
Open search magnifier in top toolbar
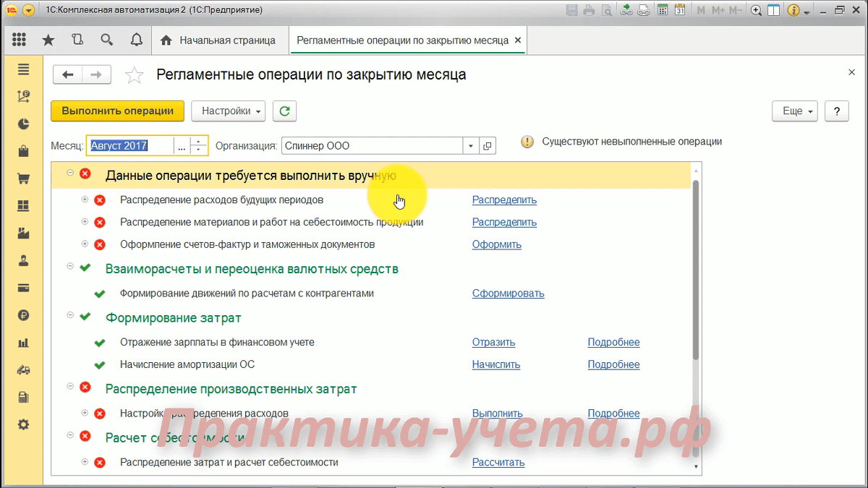point(107,40)
